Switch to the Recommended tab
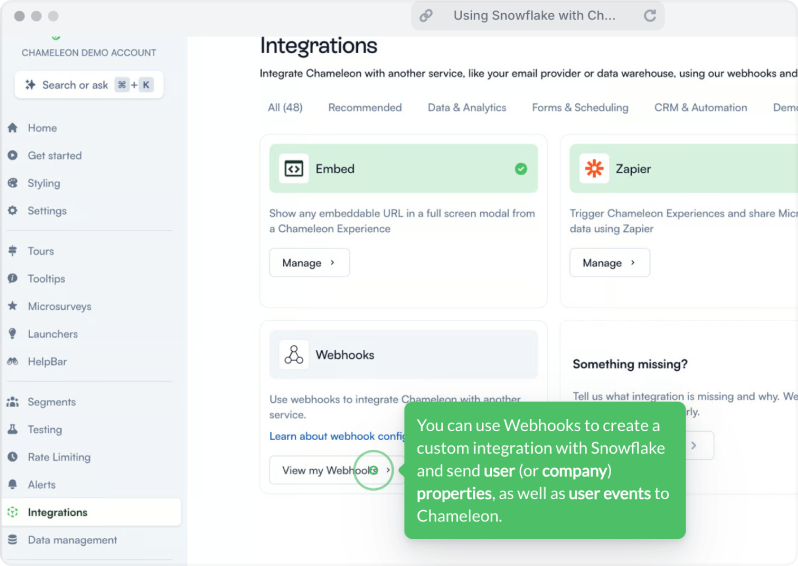 (x=365, y=107)
